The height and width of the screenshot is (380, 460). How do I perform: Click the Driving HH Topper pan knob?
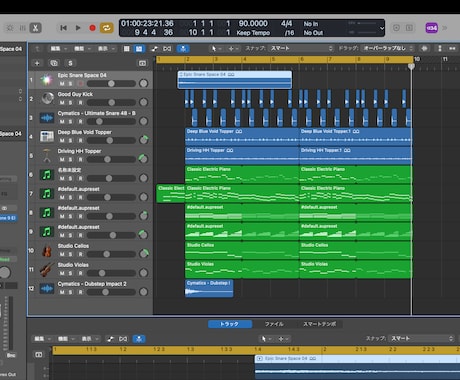[x=144, y=159]
